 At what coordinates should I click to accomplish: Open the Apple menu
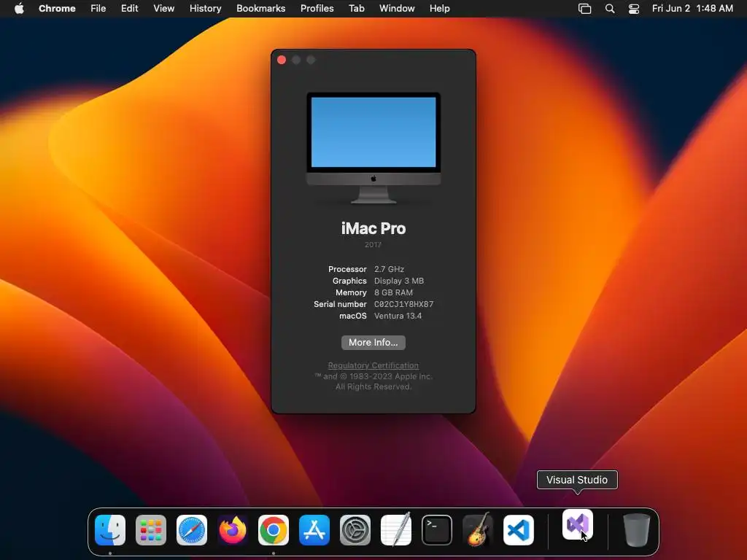pyautogui.click(x=19, y=8)
